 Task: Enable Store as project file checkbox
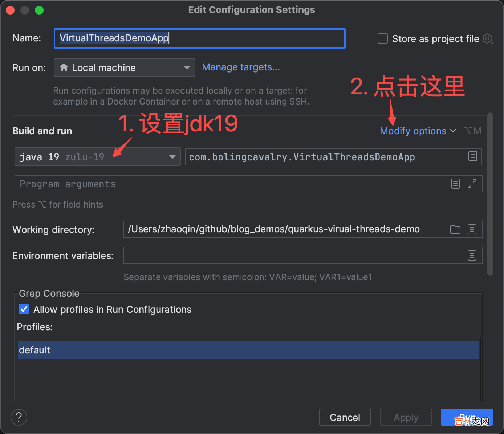click(383, 38)
